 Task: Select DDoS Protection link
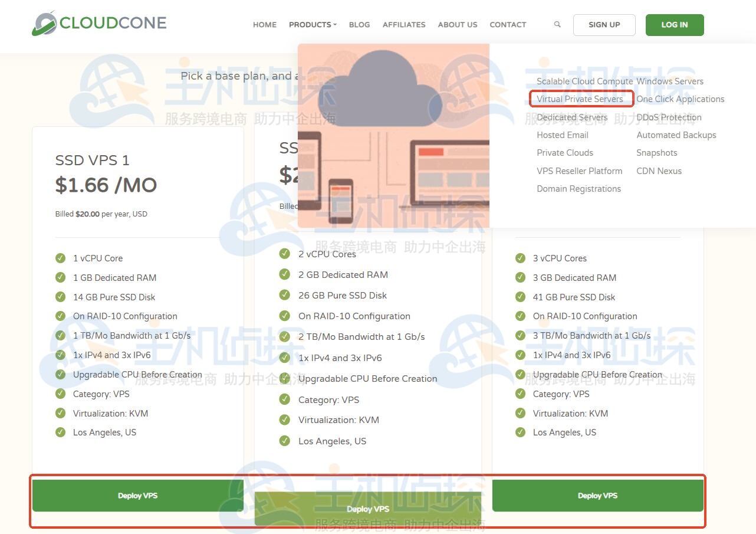[x=669, y=117]
